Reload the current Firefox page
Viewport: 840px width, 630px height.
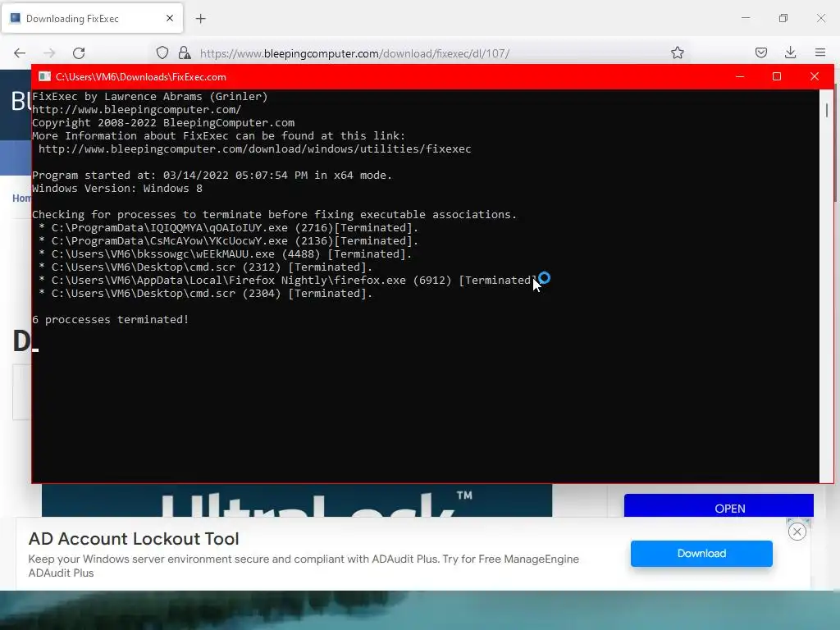79,53
